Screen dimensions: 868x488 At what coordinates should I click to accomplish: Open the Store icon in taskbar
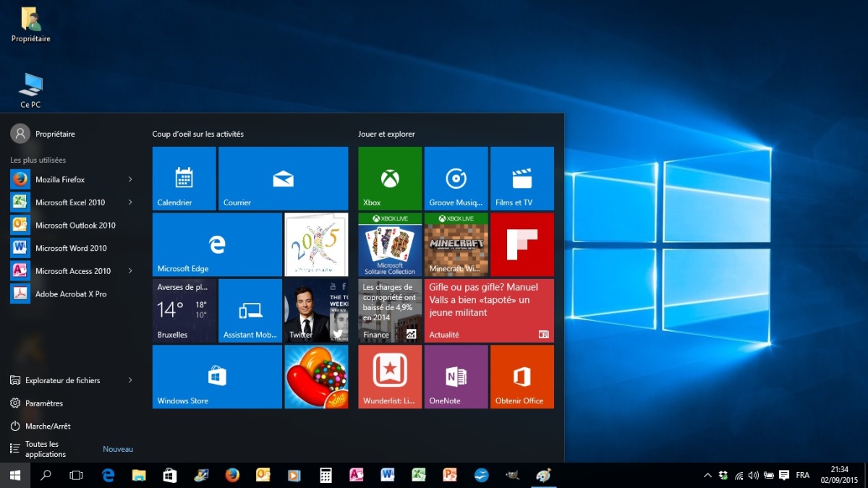[x=170, y=475]
